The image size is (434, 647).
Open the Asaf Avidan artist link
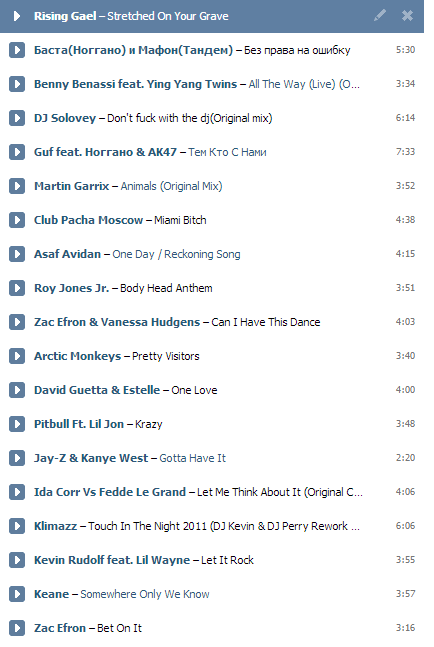pos(67,254)
